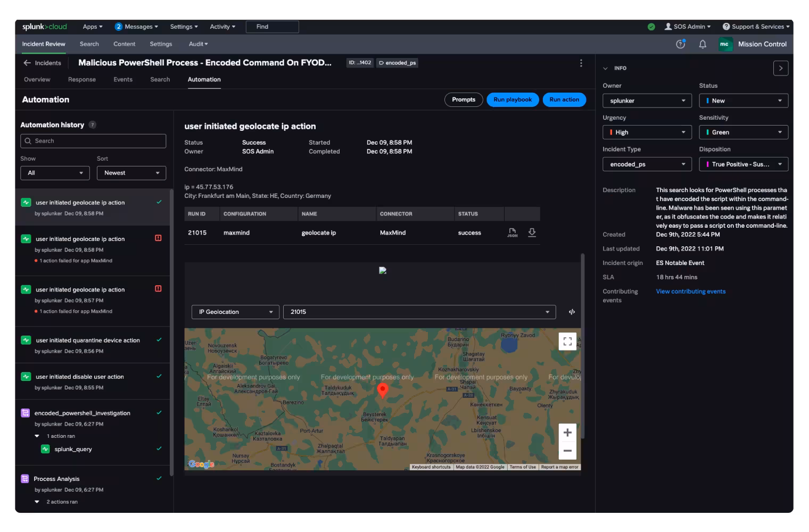Screen dimensions: 809x532
Task: Open the Apps menu in top bar
Action: tap(92, 27)
